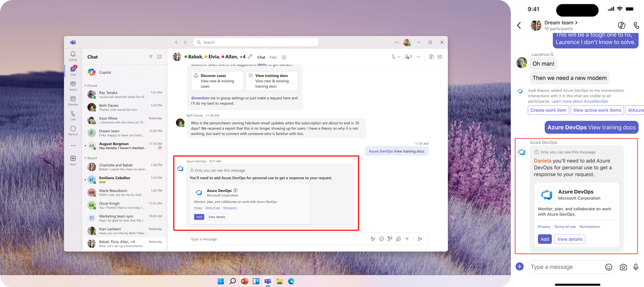This screenshot has width=644, height=287.
Task: Select the Chat tab in the conversation header
Action: (261, 57)
